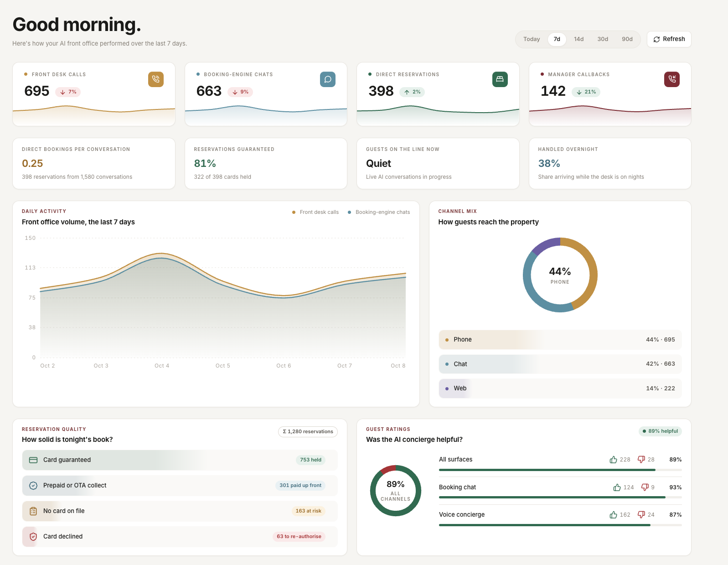Click the 81% Reservations Guaranteed value

coord(205,164)
